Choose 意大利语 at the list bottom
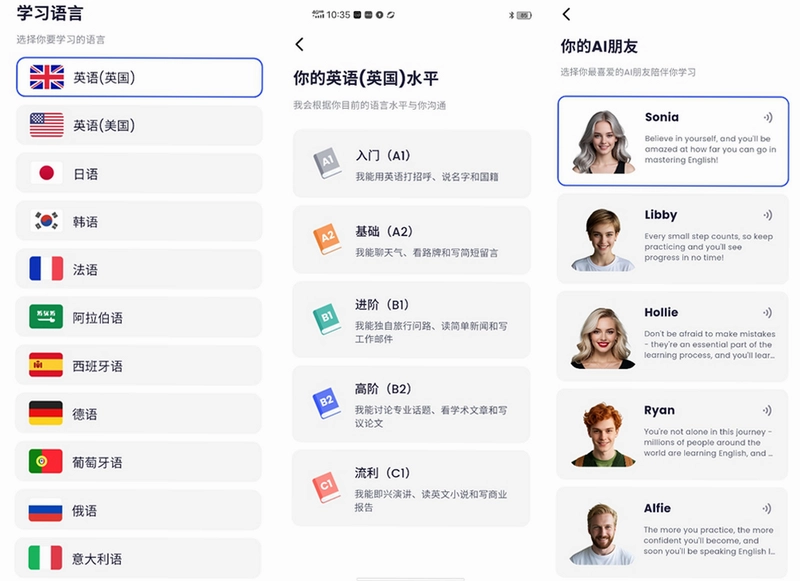The image size is (800, 581). coord(138,559)
